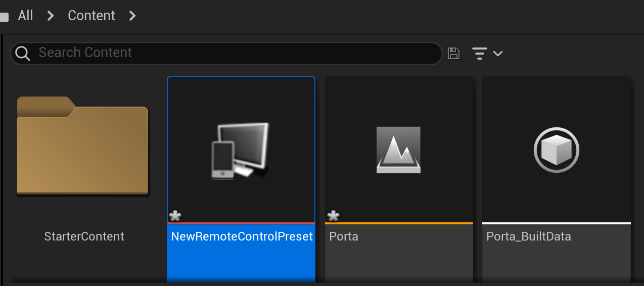Viewport: 644px width, 286px height.
Task: Click the NewRemoteControlPreset name label
Action: (x=242, y=236)
